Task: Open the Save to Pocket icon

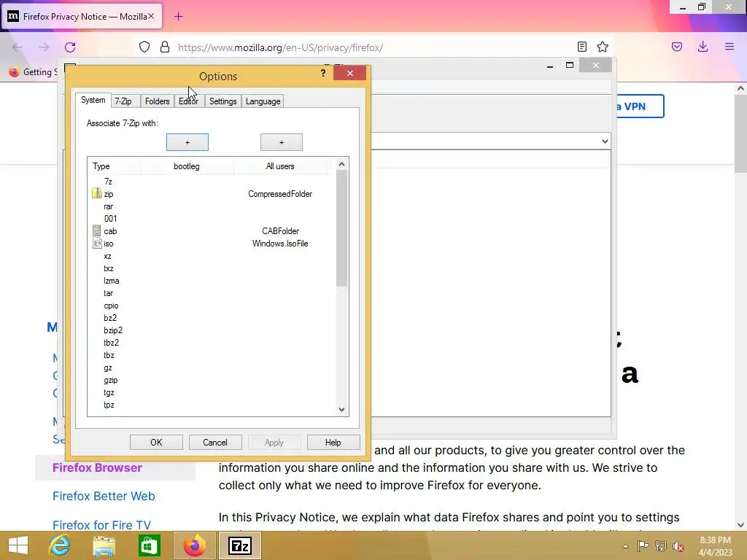Action: [677, 47]
